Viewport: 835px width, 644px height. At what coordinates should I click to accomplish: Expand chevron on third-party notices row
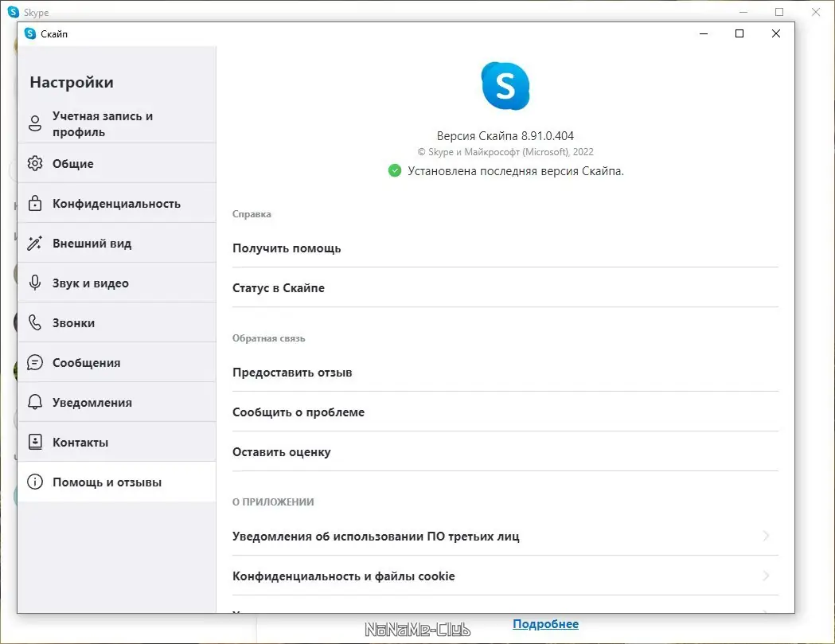766,536
